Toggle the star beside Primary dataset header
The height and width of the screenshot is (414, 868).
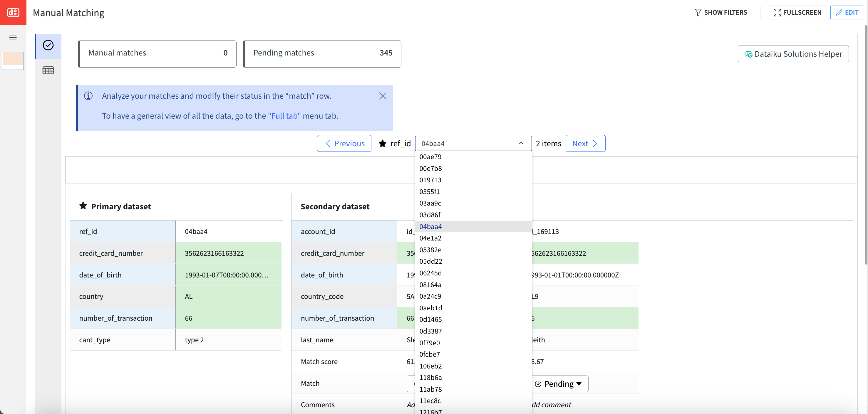coord(83,206)
